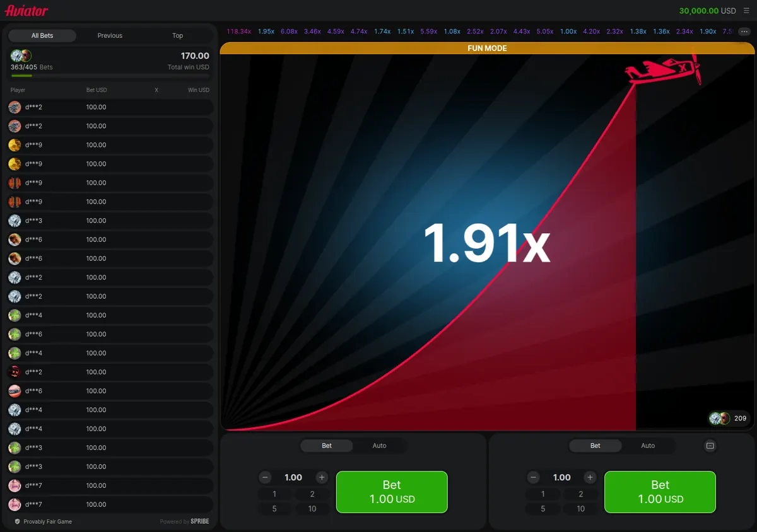Click the 1.90x round result in history
The image size is (757, 532).
point(708,31)
